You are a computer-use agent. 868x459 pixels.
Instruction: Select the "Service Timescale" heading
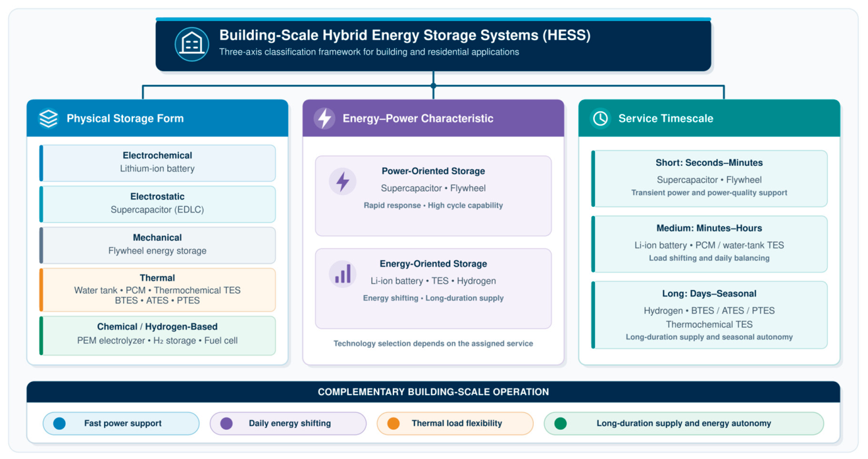point(666,119)
